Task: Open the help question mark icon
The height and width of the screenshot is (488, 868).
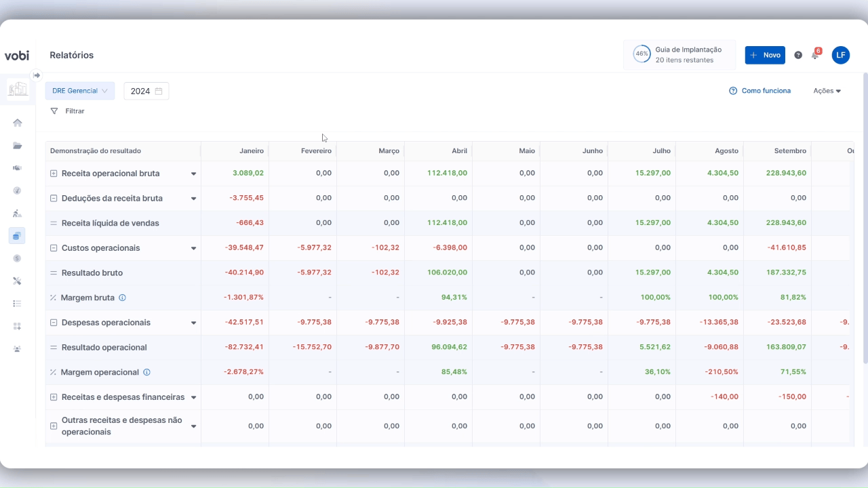Action: coord(798,55)
